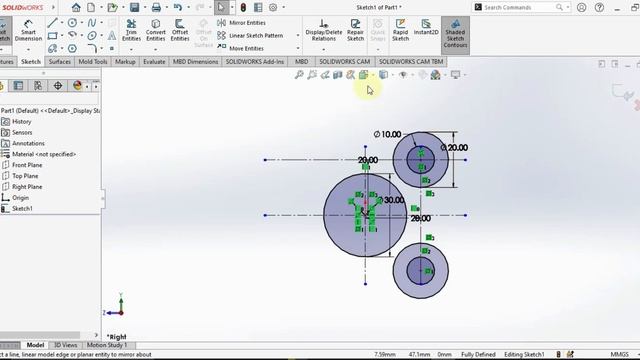Screen dimensions: 640x360
Task: Click Instant2D tool
Action: tap(426, 28)
